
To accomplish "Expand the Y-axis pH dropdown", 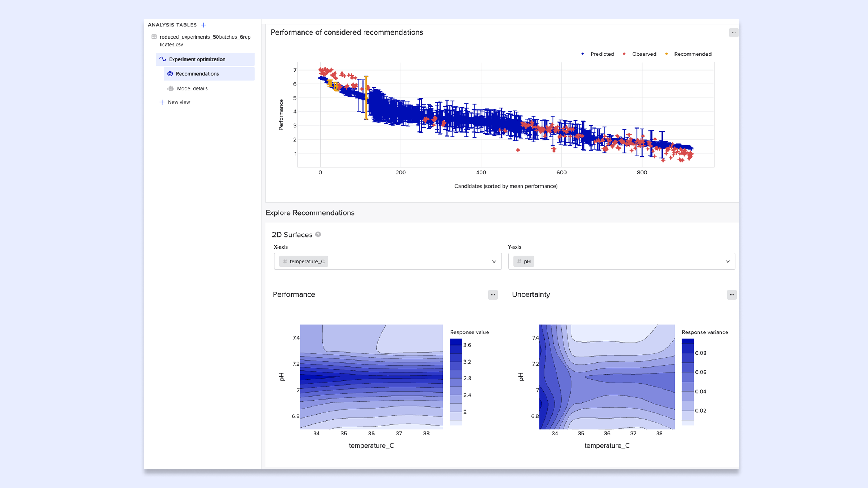I will click(727, 261).
